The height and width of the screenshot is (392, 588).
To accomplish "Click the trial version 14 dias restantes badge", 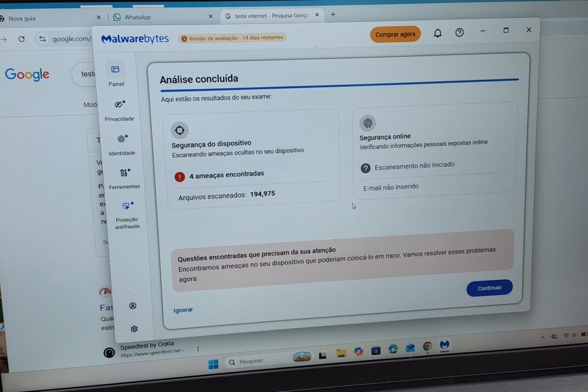I will pos(232,38).
